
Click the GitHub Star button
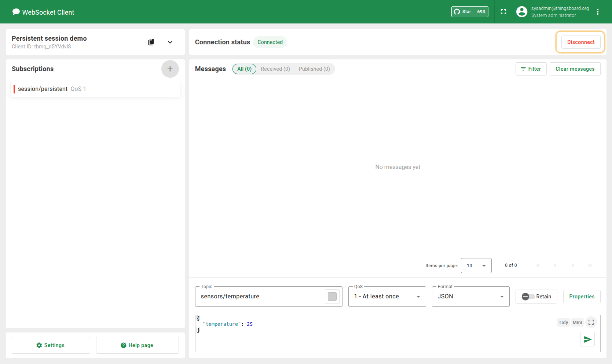tap(463, 12)
